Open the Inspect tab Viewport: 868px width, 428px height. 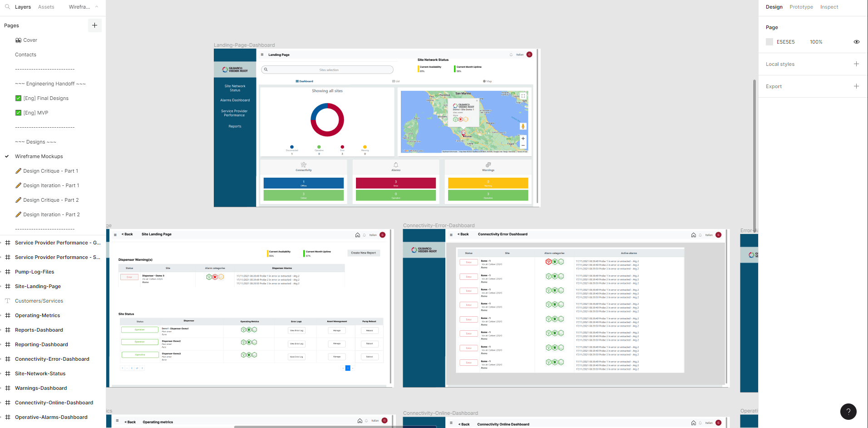click(829, 7)
